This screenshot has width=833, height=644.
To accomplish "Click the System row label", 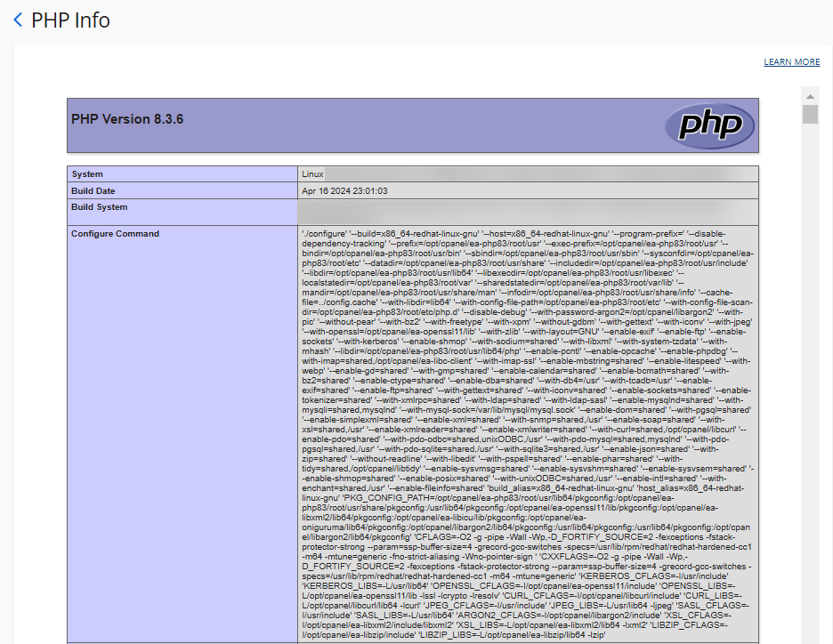I will click(89, 173).
